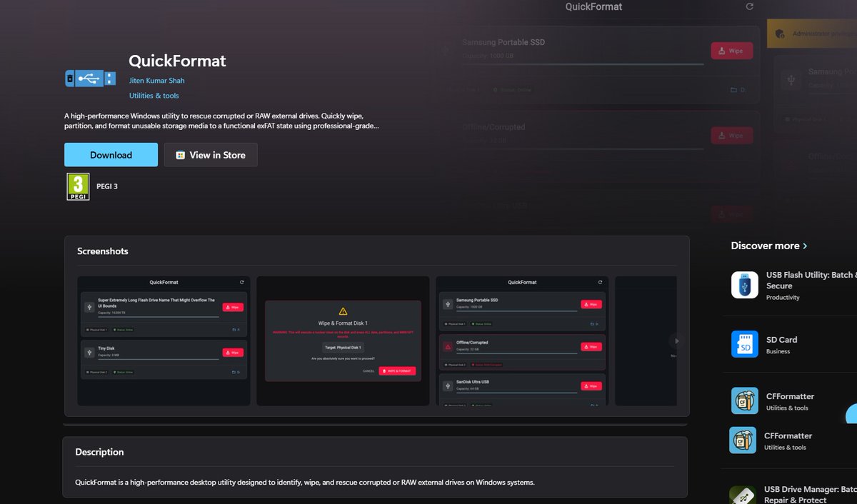Viewport: 857px width, 504px height.
Task: Click the PEGI 3 rating badge
Action: pos(78,186)
